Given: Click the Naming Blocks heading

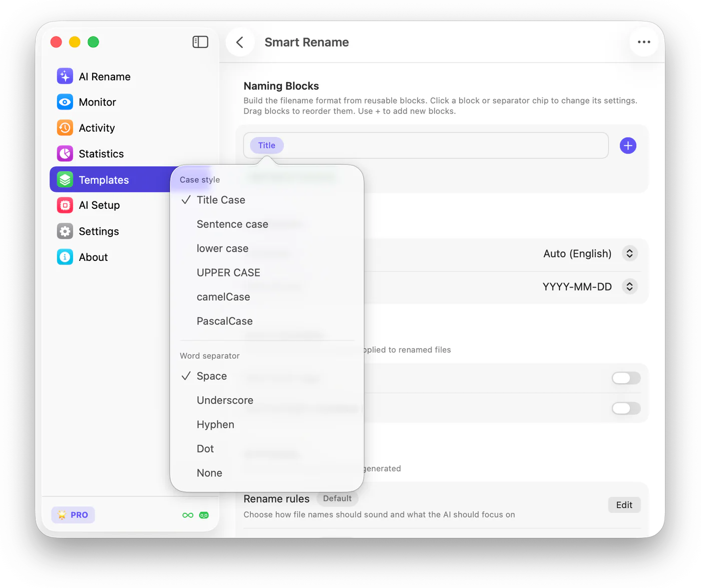Looking at the screenshot, I should click(x=281, y=86).
